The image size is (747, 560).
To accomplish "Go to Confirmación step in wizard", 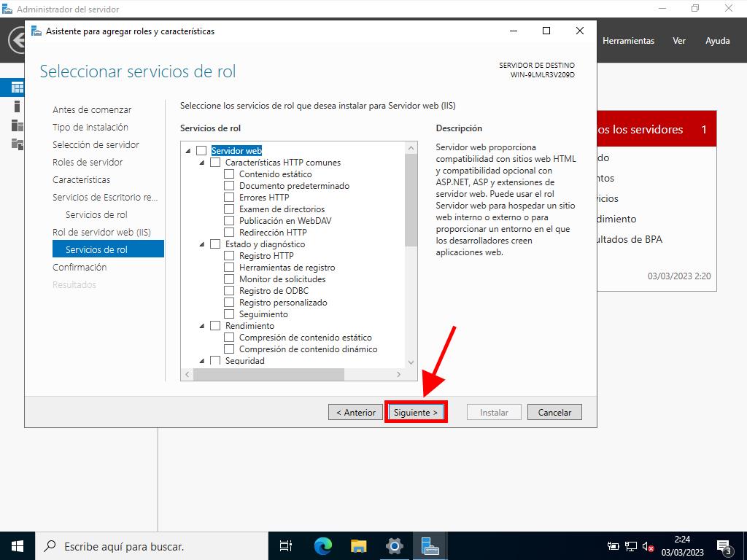I will pyautogui.click(x=80, y=267).
